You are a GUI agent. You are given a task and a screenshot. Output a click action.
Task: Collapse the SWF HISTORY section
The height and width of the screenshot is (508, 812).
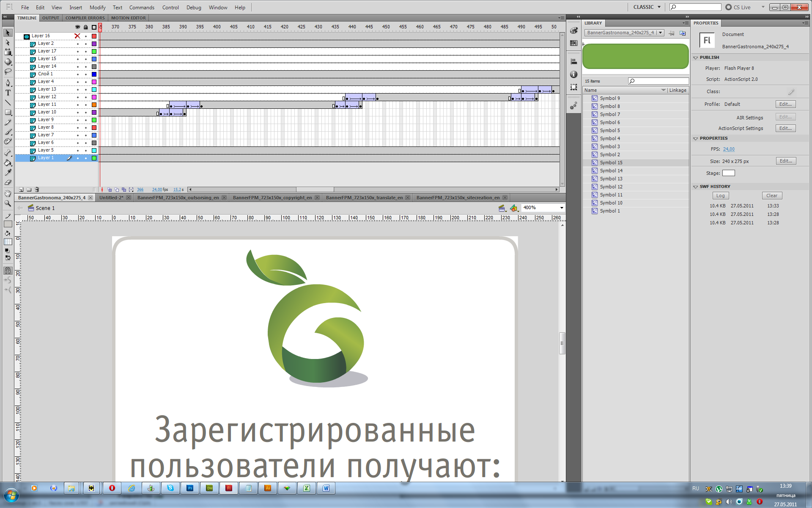(696, 187)
